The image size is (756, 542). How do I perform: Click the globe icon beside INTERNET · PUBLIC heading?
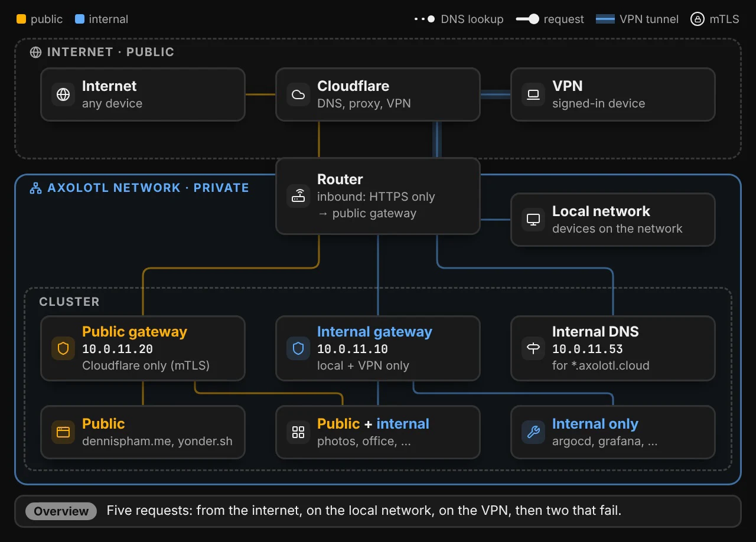click(36, 52)
